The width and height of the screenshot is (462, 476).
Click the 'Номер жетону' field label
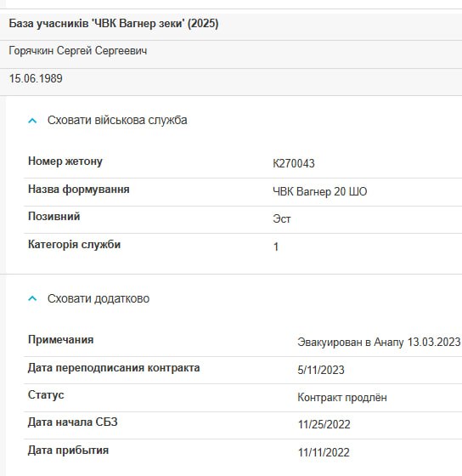[x=65, y=161]
